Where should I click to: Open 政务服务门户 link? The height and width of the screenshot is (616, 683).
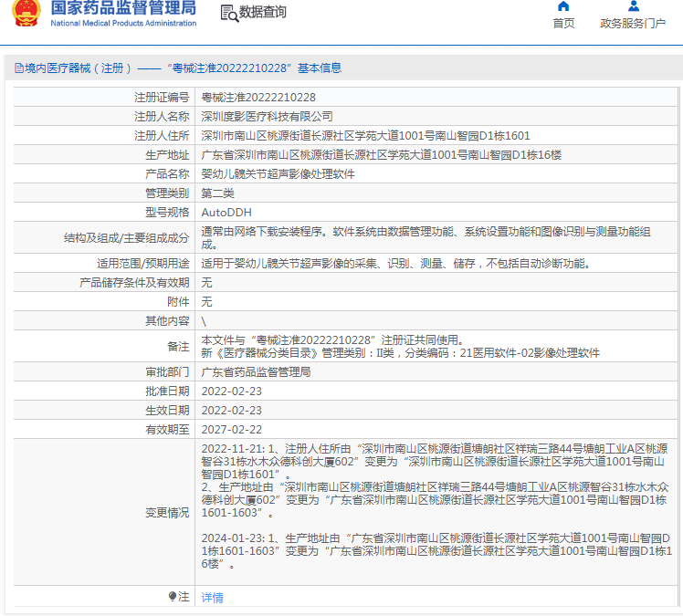tap(633, 23)
